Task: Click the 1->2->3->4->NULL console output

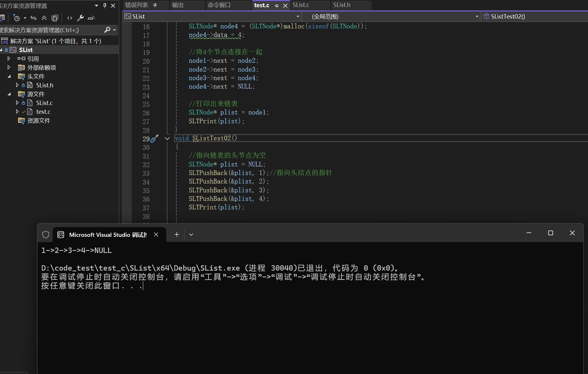Action: (77, 250)
